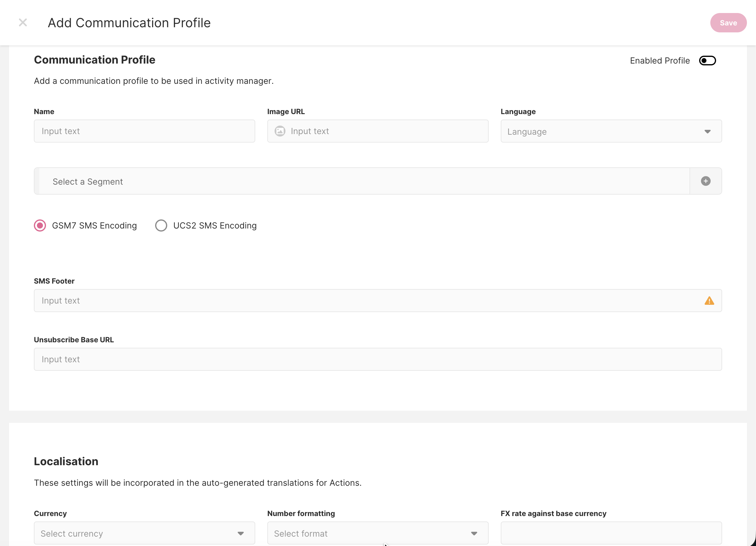
Task: Click the image icon in Image URL field
Action: point(280,131)
